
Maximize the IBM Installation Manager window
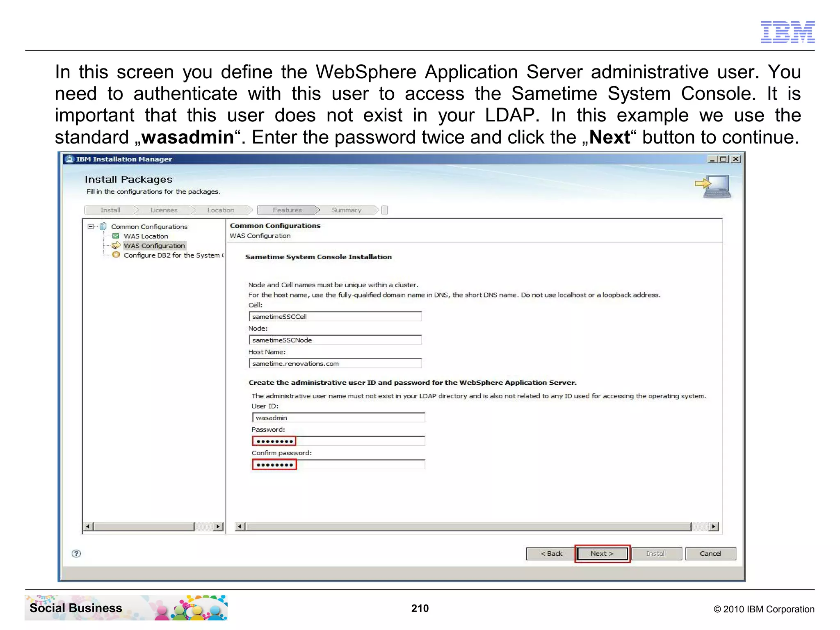click(724, 159)
